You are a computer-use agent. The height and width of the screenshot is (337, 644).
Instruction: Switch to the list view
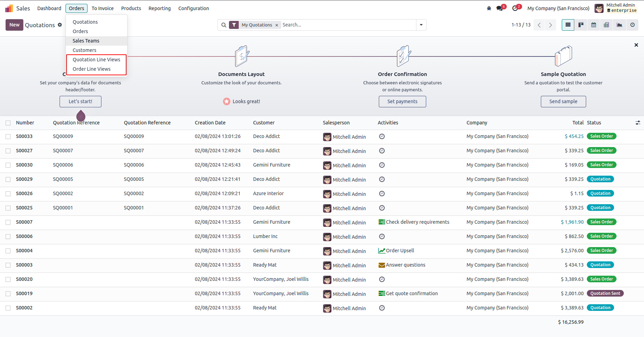pos(568,25)
